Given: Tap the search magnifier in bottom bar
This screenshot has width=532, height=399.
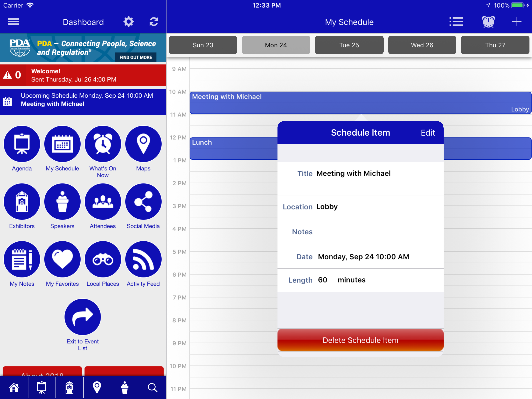Looking at the screenshot, I should [x=152, y=388].
